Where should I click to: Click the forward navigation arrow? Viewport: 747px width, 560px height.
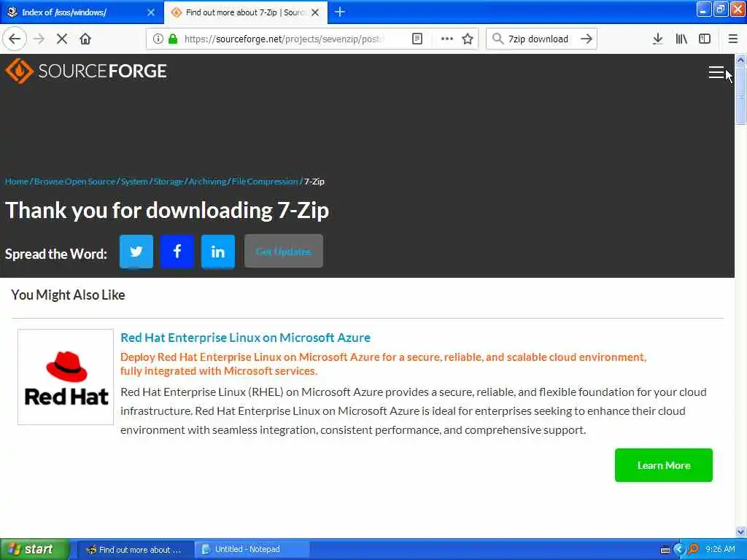[x=39, y=39]
